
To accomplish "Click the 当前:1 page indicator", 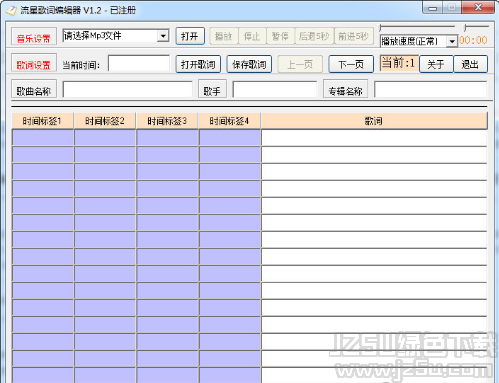I will tap(399, 63).
